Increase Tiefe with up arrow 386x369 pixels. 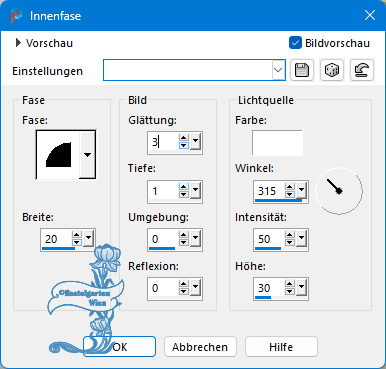184,187
